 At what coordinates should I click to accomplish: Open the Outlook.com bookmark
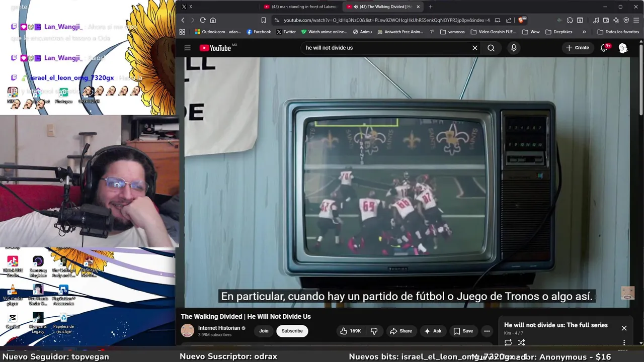pyautogui.click(x=217, y=32)
